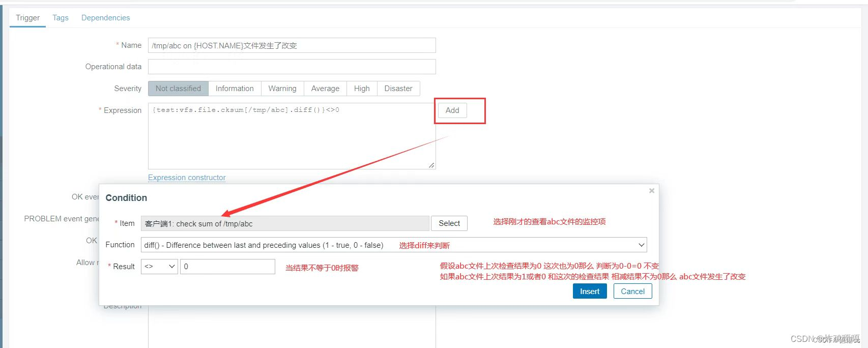Screen dimensions: 868x348
Task: Click the Severity label
Action: pos(128,89)
